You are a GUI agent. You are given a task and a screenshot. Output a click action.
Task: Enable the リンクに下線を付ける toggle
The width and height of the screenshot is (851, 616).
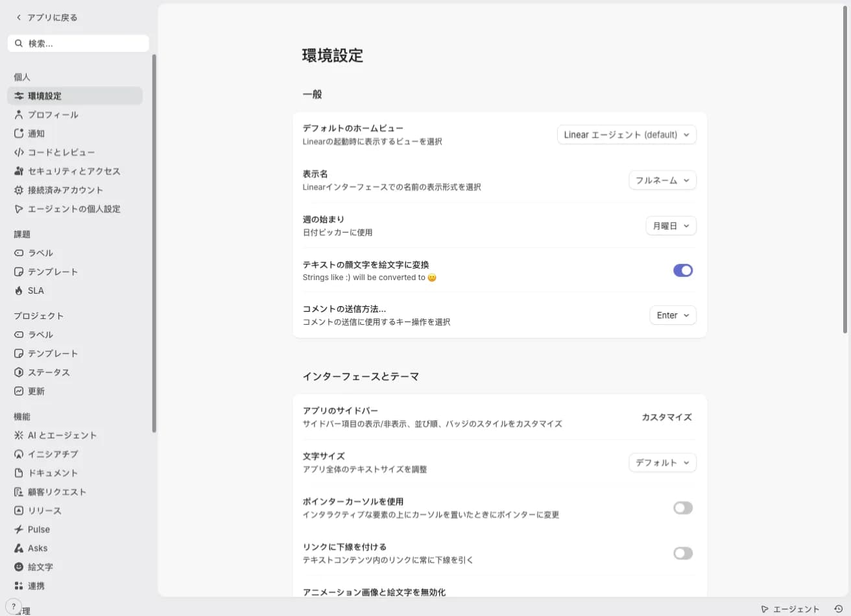(683, 553)
